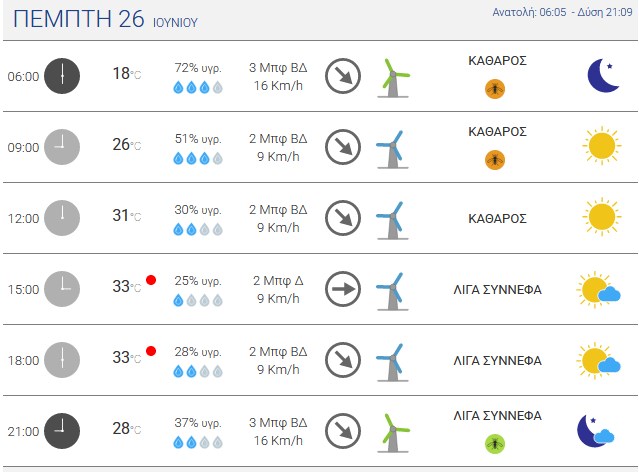639x472 pixels.
Task: Click the Ανατολή 06:05 - Δύση 21:09 text
Action: (562, 12)
